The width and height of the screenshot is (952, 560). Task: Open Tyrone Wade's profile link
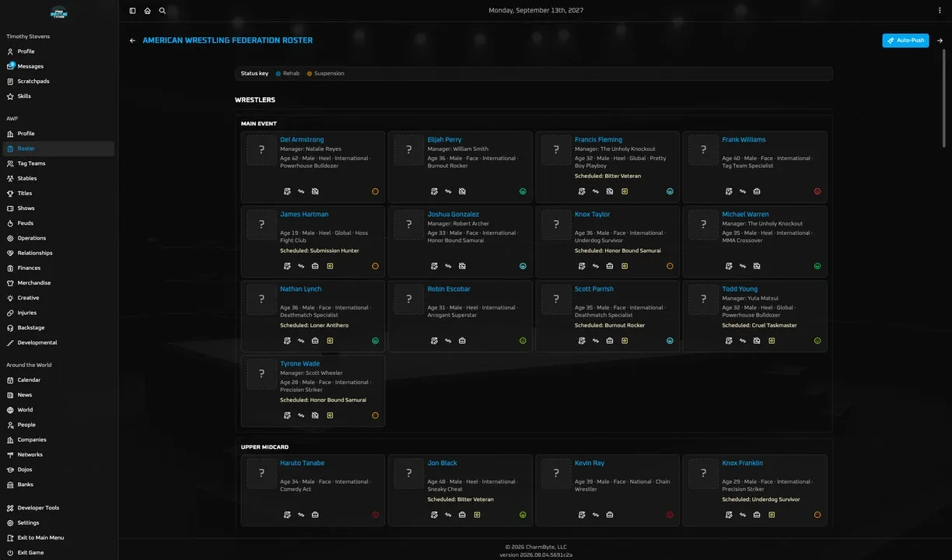click(299, 364)
